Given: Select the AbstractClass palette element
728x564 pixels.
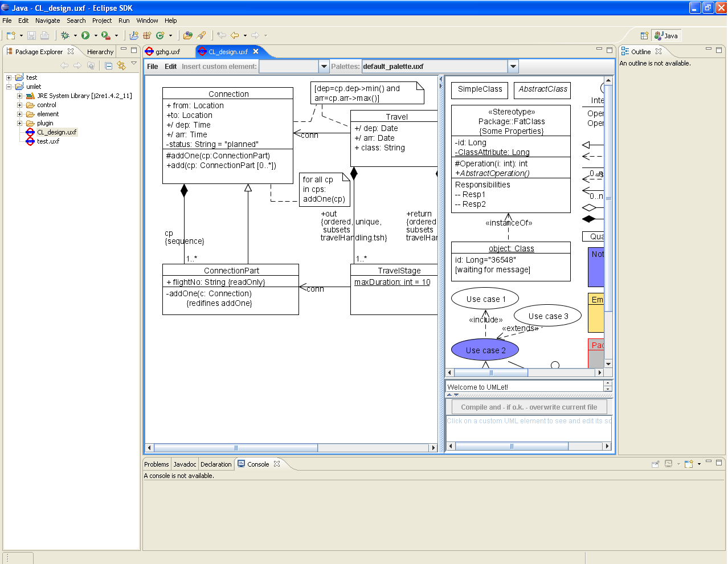Looking at the screenshot, I should (x=542, y=90).
